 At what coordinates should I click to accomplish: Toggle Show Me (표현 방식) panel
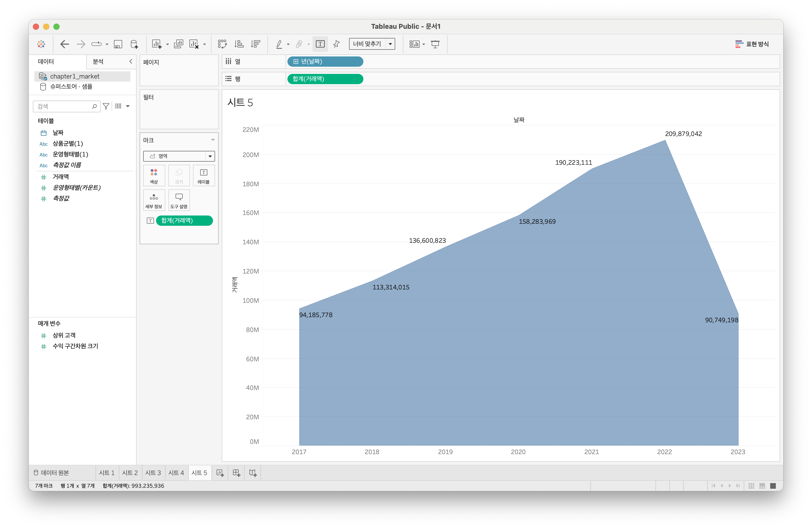pos(752,44)
